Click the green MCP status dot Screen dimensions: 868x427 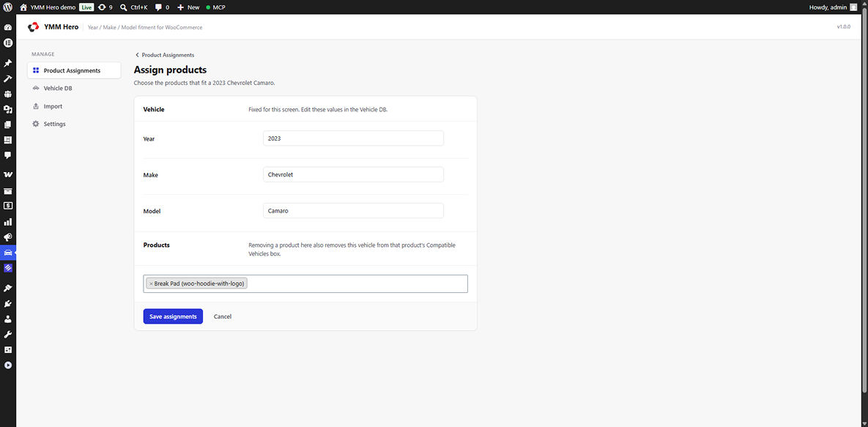coord(208,8)
